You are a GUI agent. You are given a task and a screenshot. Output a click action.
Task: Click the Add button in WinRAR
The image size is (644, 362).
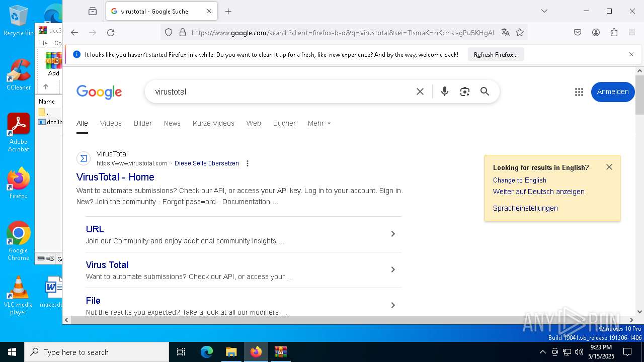tap(53, 64)
